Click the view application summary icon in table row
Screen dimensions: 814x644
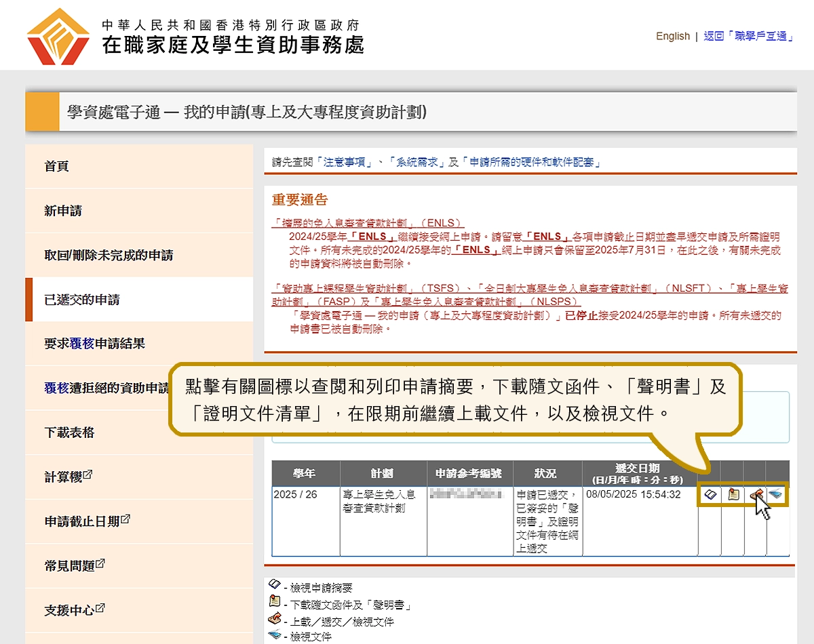coord(710,495)
